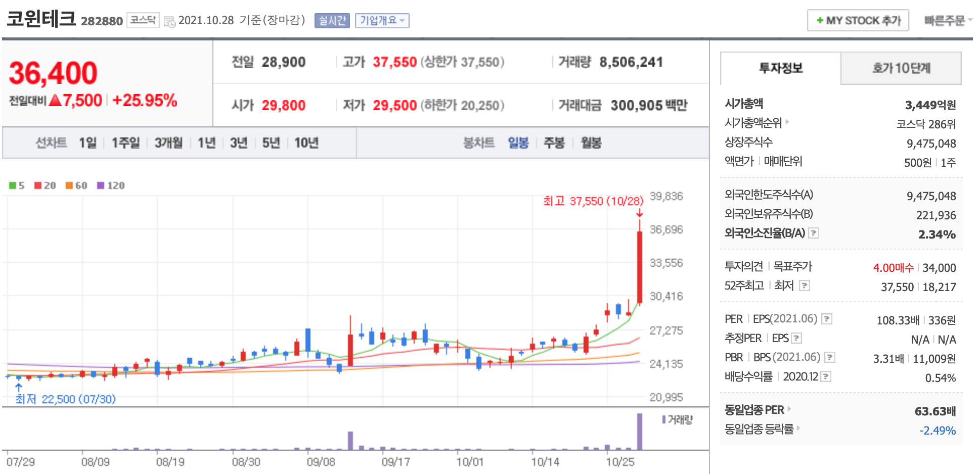Switch to the 투자정보 tab
This screenshot has width=980, height=474.
point(781,68)
